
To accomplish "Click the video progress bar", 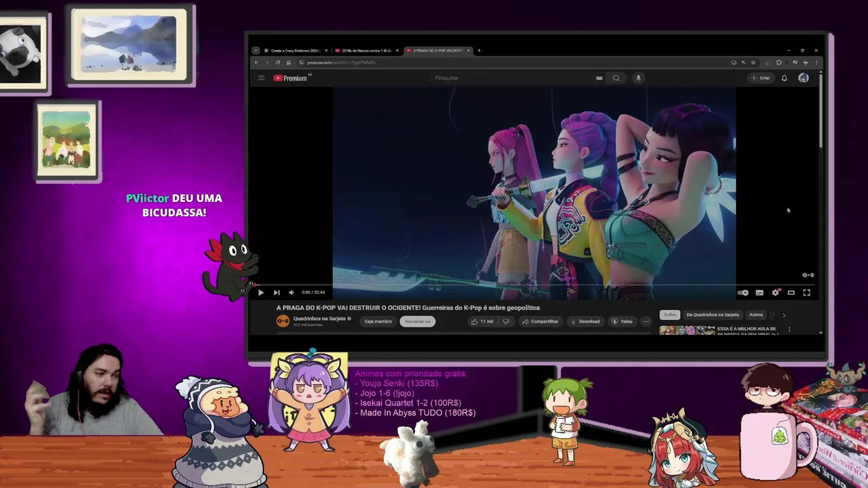I will [534, 285].
